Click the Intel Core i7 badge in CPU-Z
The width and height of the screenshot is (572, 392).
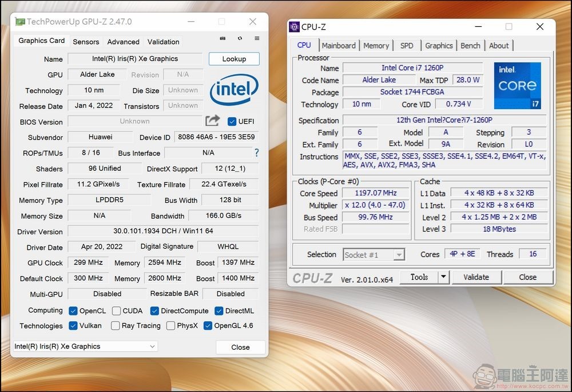(x=518, y=86)
